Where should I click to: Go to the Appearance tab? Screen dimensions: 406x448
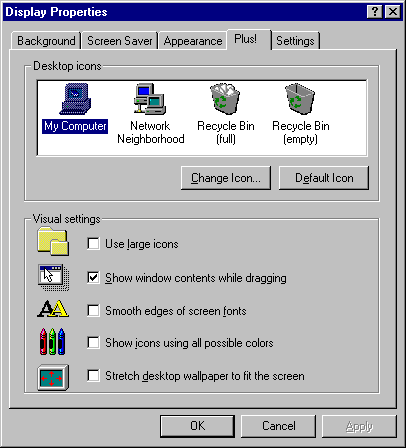coord(193,41)
